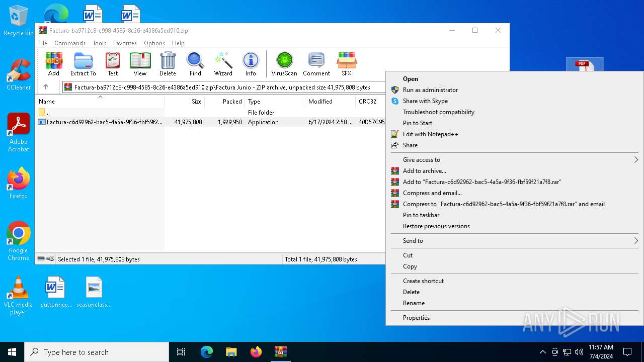Sort by the Type column header
The height and width of the screenshot is (362, 644).
[x=275, y=102]
